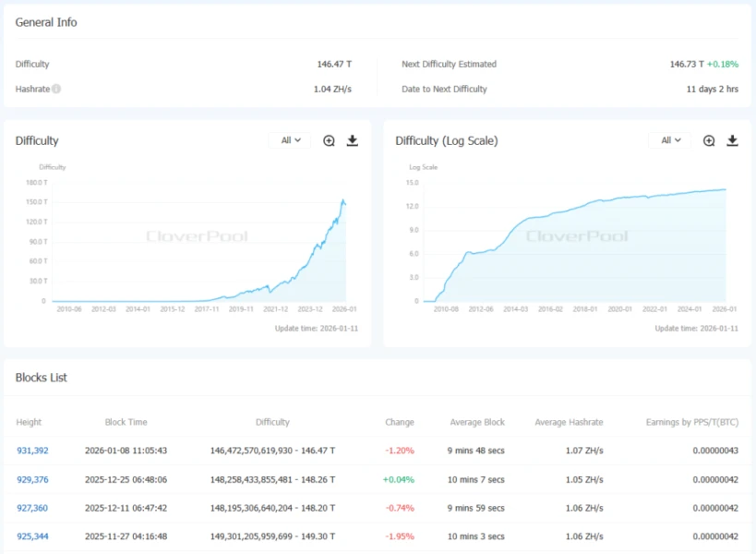The width and height of the screenshot is (756, 554).
Task: Download the Difficulty Log Scale chart
Action: pyautogui.click(x=732, y=140)
